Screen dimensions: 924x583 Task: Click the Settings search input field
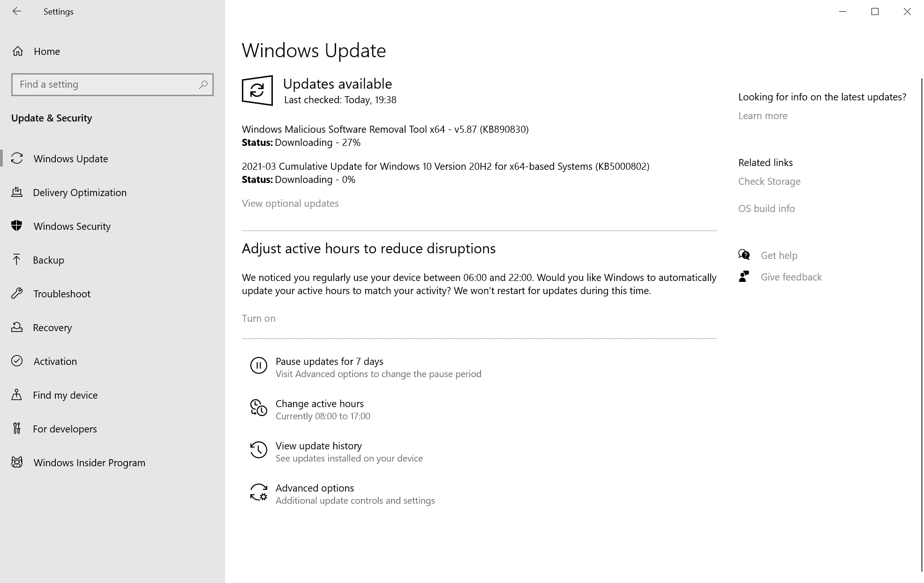tap(112, 84)
